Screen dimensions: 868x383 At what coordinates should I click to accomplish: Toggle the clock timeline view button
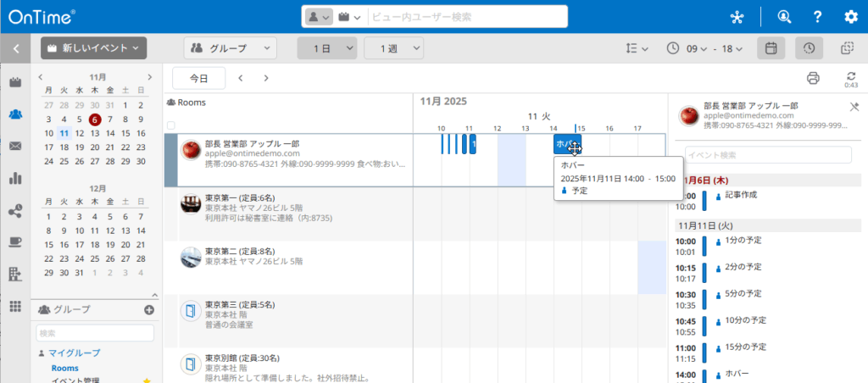pyautogui.click(x=809, y=48)
